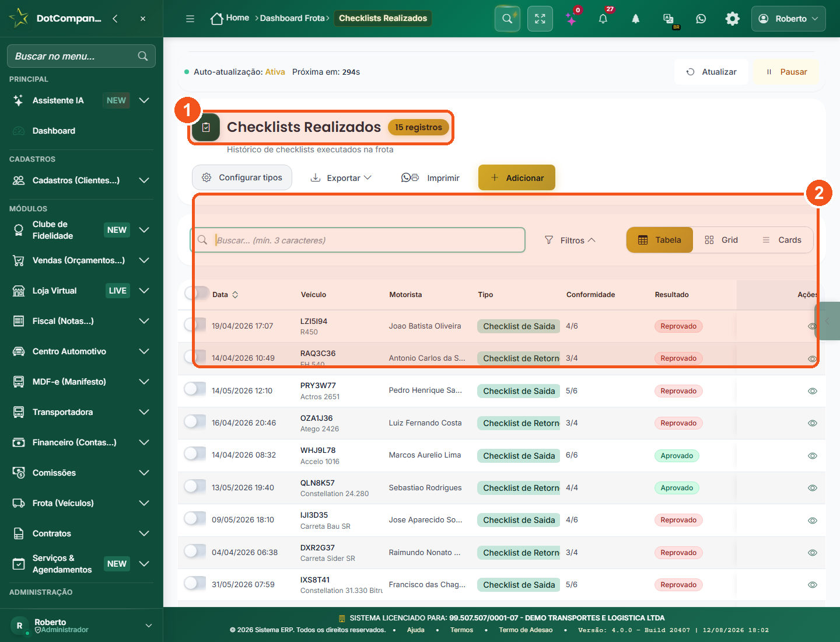Toggle the switch on QLN8K57 row
Screen dimensions: 840x642
[x=195, y=486]
